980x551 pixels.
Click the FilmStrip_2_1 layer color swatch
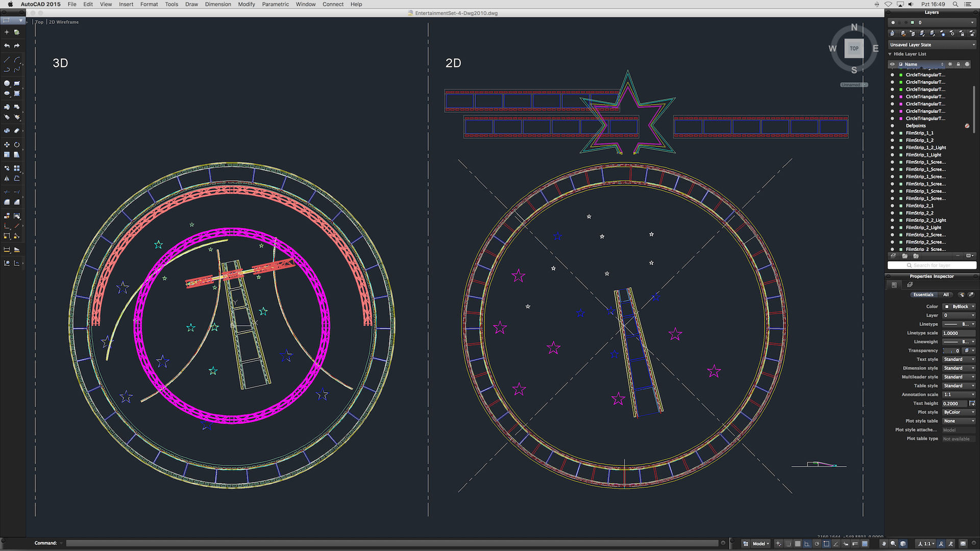point(901,206)
